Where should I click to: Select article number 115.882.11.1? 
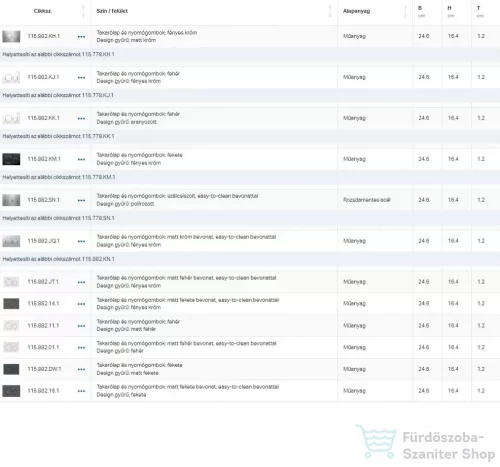pyautogui.click(x=43, y=325)
